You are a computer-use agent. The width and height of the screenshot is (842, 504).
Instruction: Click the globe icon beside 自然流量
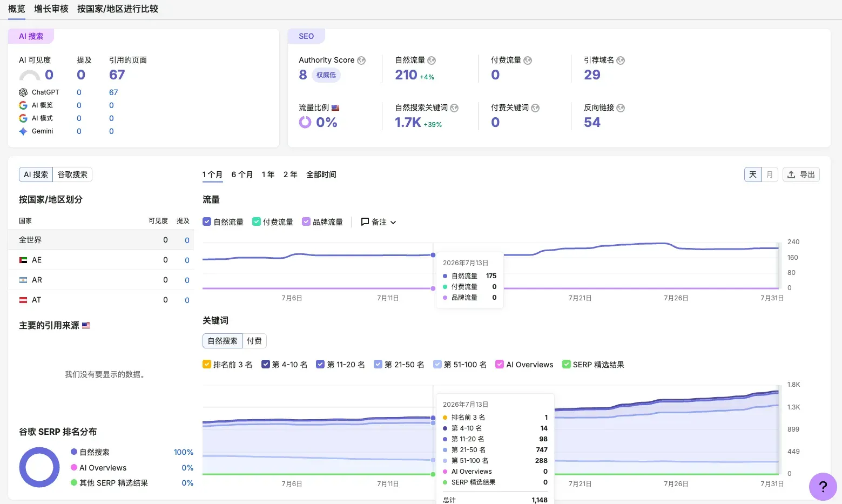point(432,61)
